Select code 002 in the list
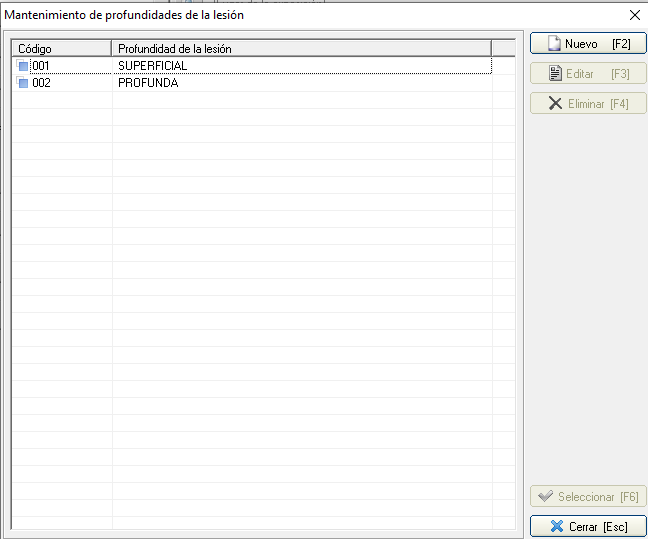The image size is (648, 539). tap(41, 83)
